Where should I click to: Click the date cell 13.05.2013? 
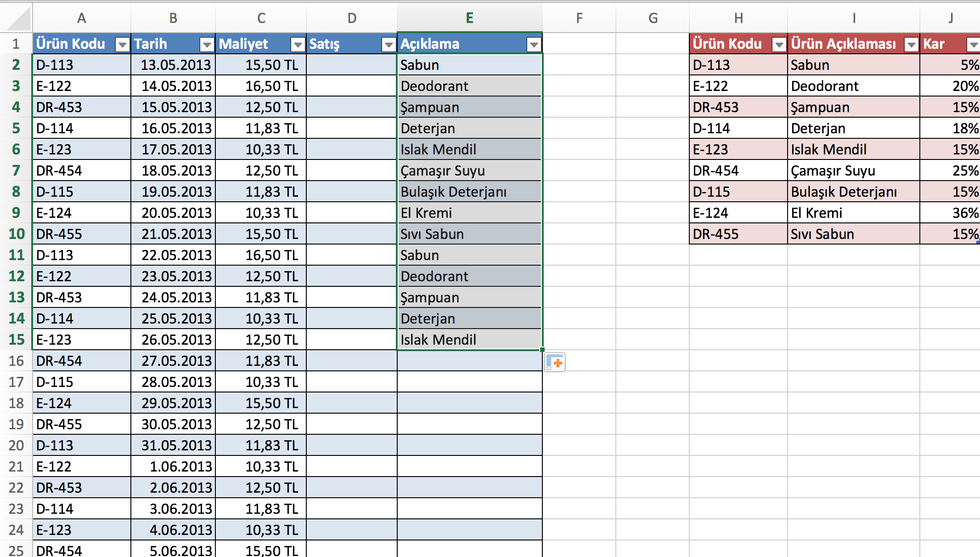173,65
